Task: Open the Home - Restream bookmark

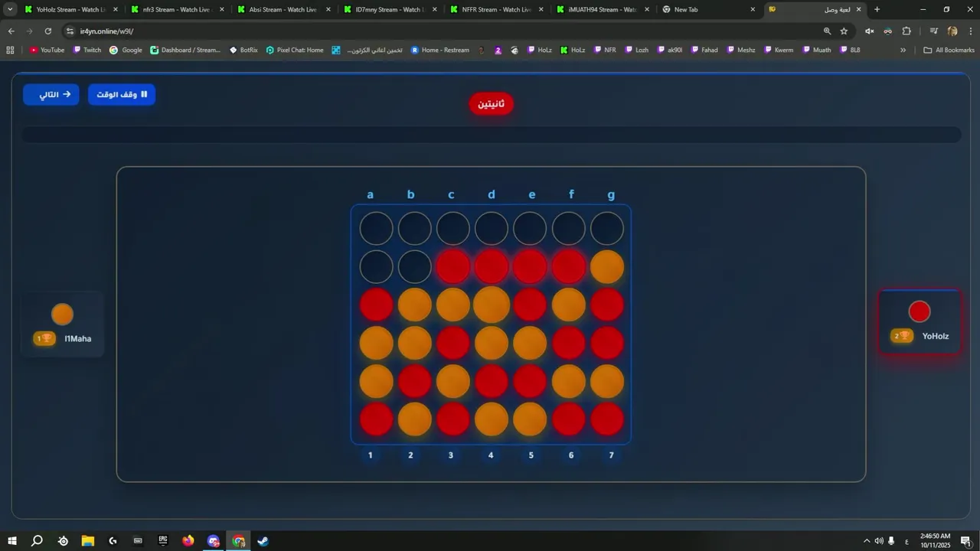Action: pyautogui.click(x=440, y=50)
